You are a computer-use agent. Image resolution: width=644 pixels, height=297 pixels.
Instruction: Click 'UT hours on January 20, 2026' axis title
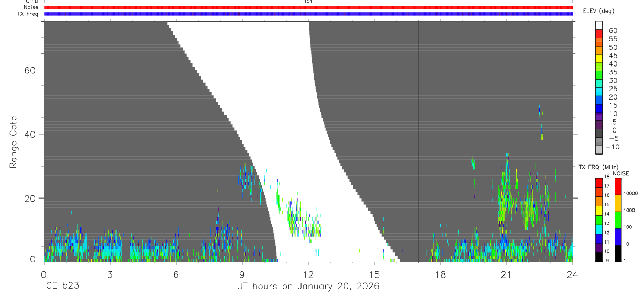coord(308,287)
